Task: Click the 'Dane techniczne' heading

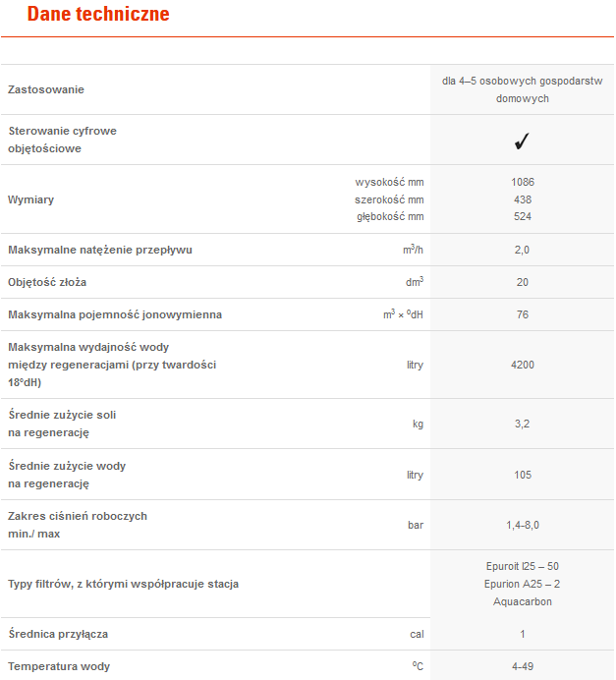Action: tap(98, 15)
